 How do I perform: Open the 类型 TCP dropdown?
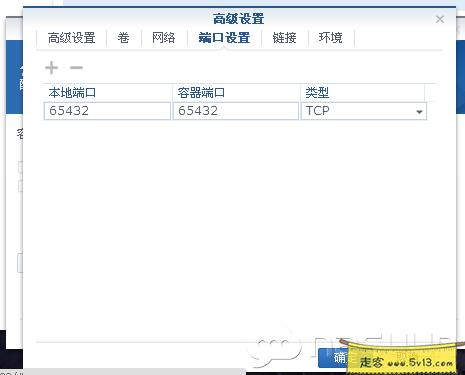pos(364,111)
